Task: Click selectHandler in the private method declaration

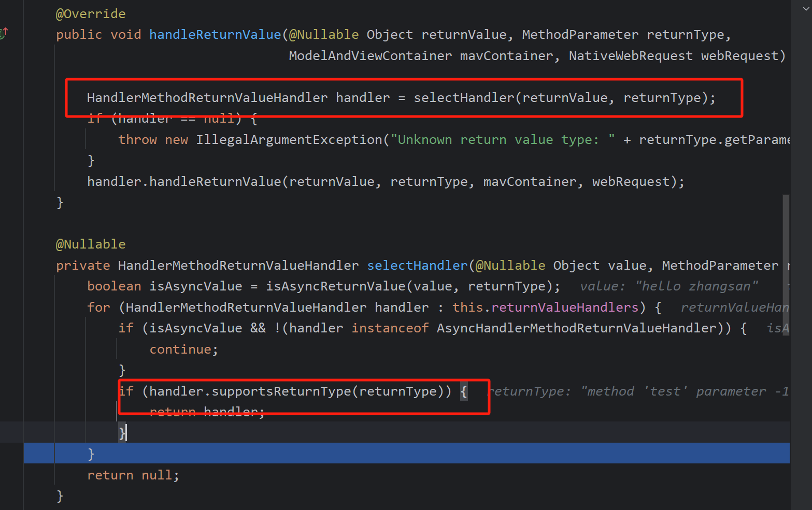Action: coord(417,266)
